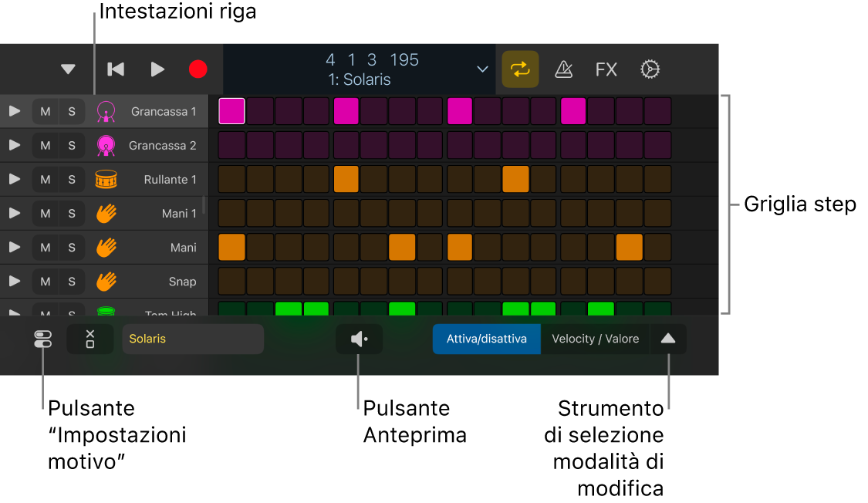The height and width of the screenshot is (503, 868).
Task: Open the track header disclosure arrow
Action: [68, 69]
